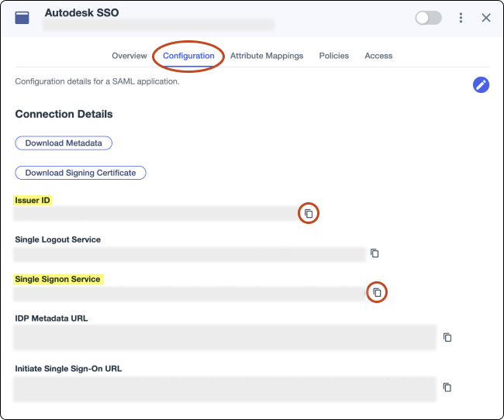The height and width of the screenshot is (420, 504).
Task: Go to the Policies tab
Action: (x=333, y=56)
